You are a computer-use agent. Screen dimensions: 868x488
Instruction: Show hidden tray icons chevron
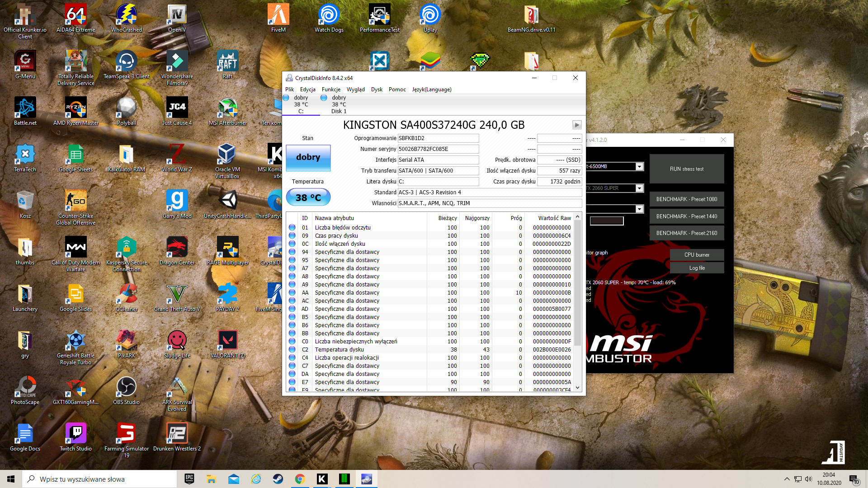tap(787, 479)
